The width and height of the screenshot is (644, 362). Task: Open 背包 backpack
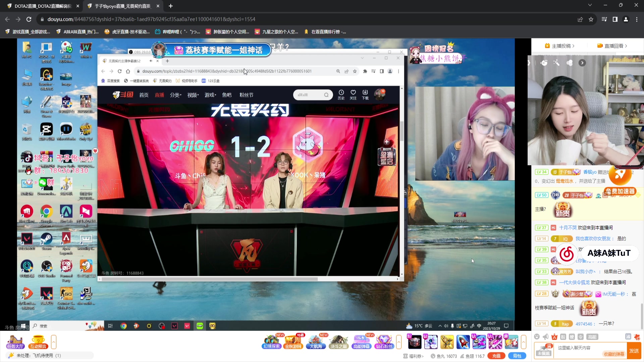coord(517,356)
